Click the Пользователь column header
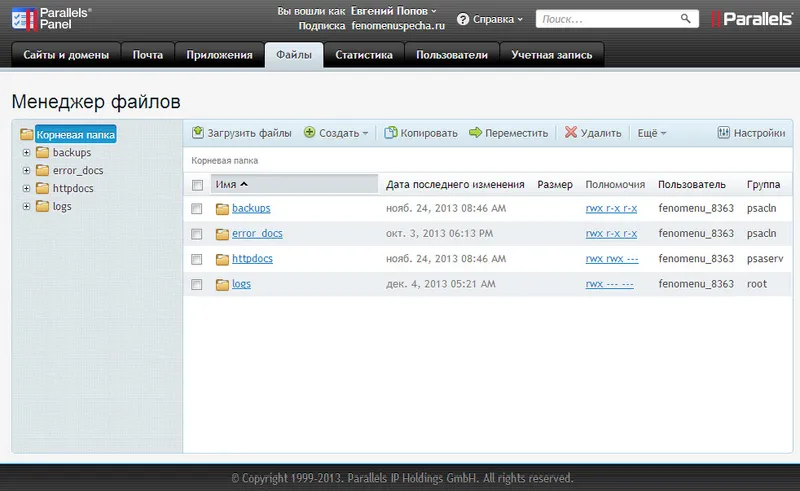This screenshot has width=800, height=491. pos(691,185)
